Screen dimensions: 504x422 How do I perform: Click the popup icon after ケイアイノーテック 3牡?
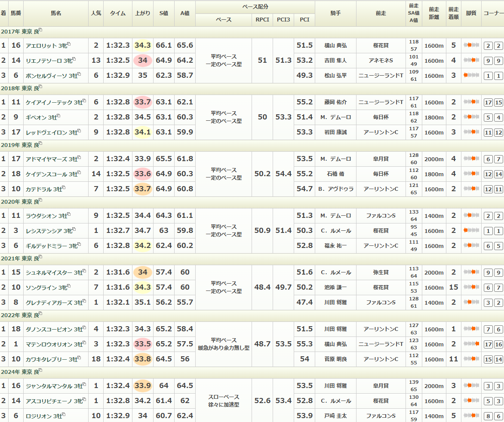point(84,101)
